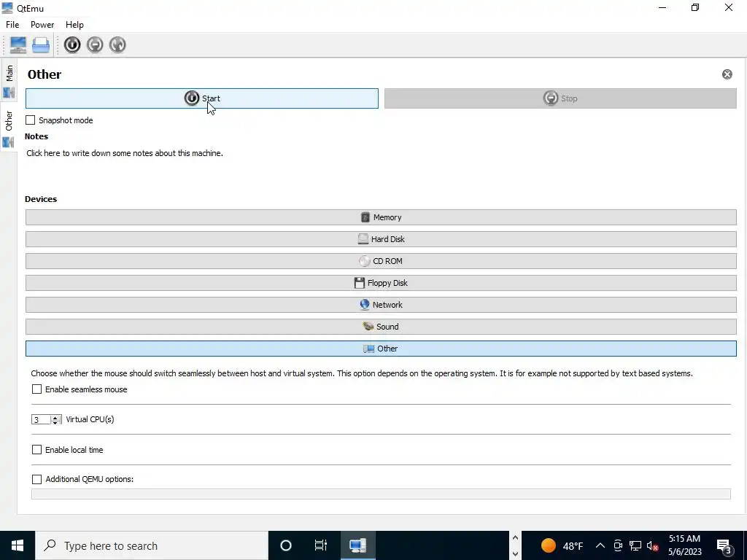Click the muted volume tray icon
This screenshot has height=560, width=747.
[653, 545]
